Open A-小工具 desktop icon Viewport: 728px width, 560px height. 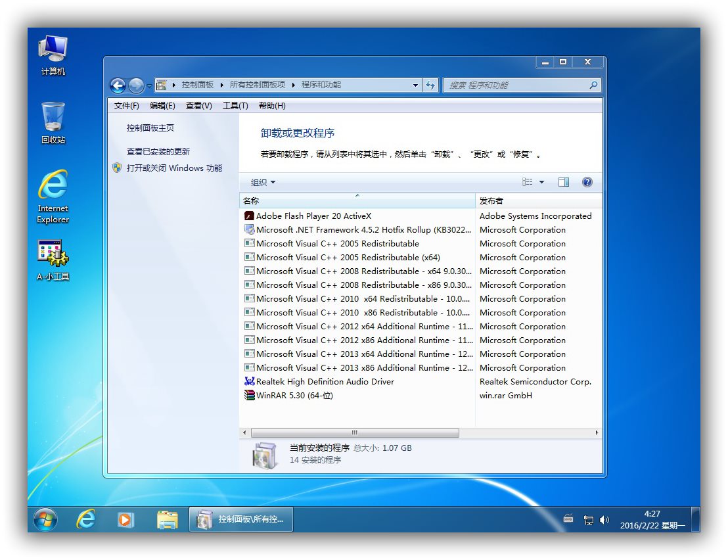(x=53, y=260)
